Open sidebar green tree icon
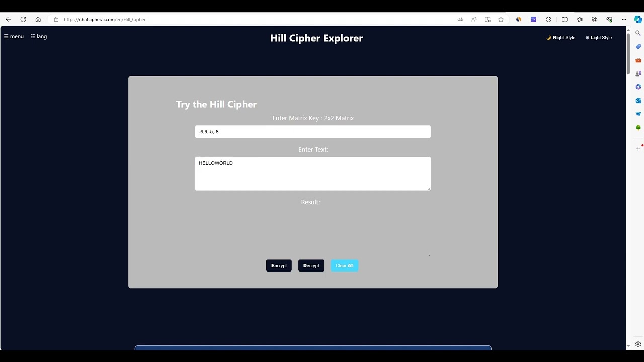The width and height of the screenshot is (644, 362). [x=638, y=128]
